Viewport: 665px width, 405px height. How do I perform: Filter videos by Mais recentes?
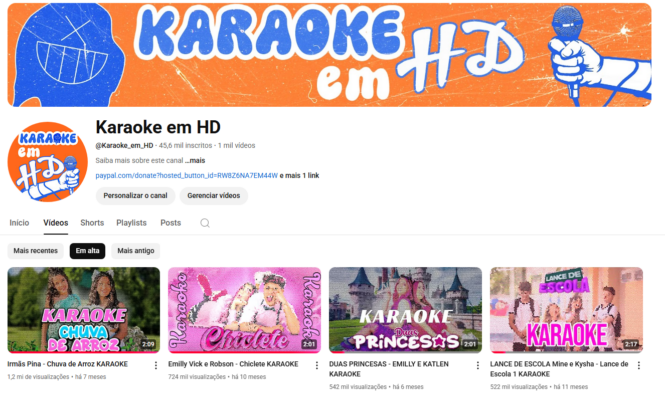(36, 251)
